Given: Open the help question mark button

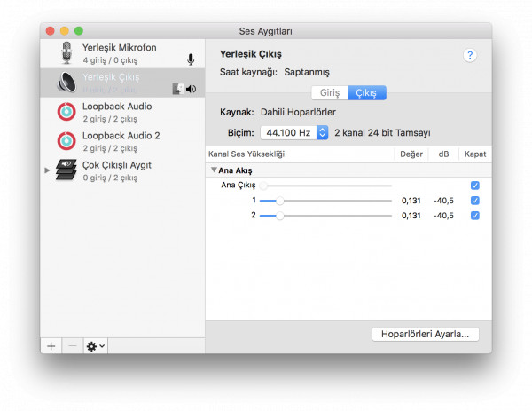Looking at the screenshot, I should pos(470,55).
